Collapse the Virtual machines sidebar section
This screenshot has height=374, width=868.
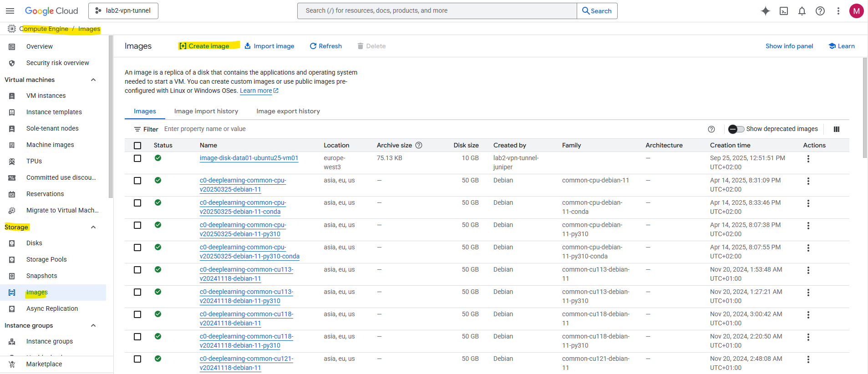click(x=93, y=80)
